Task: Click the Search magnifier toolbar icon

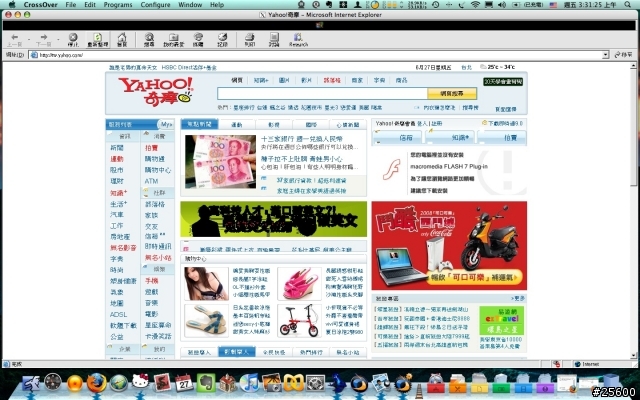Action: point(149,40)
